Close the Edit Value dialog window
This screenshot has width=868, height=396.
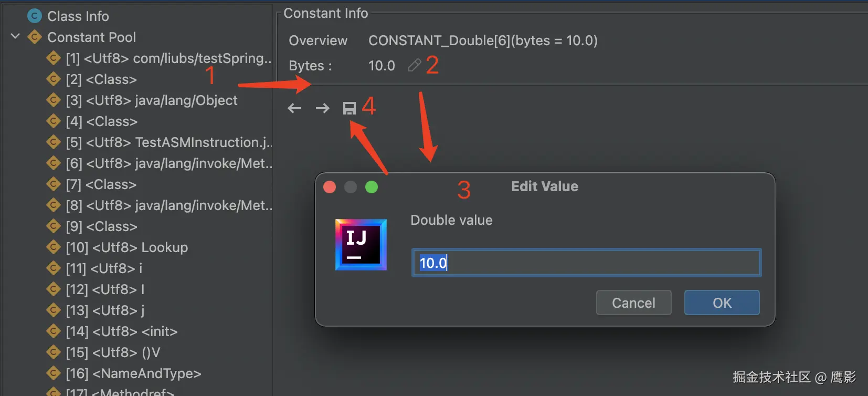[330, 187]
